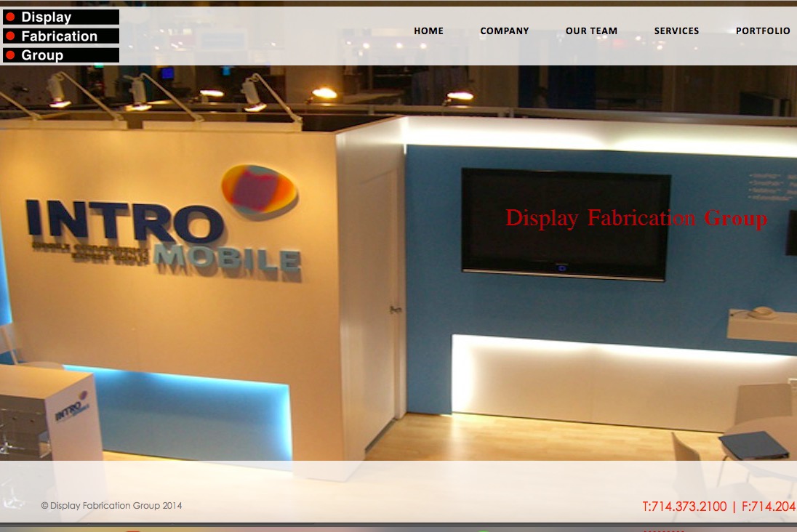Open the OUR TEAM menu item
797x532 pixels.
click(x=591, y=31)
